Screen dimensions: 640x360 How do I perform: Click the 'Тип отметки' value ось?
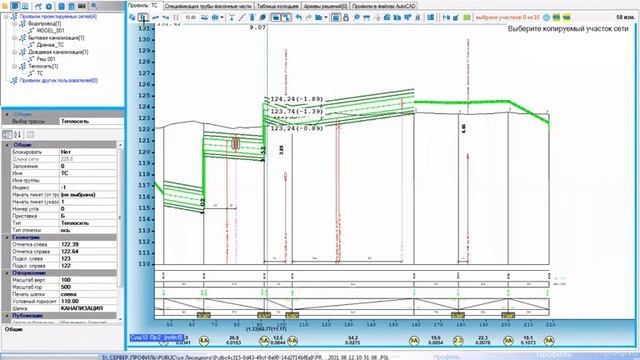[88, 230]
